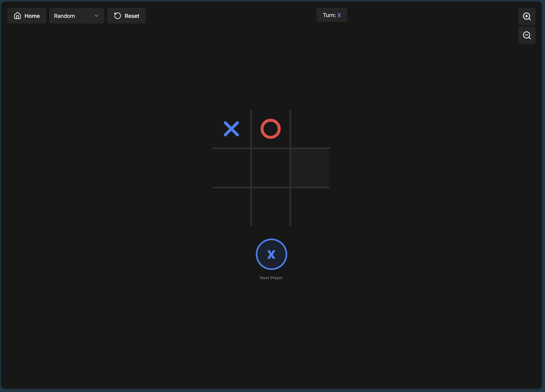Click the chevron arrow on the Random selector
Screen dimensions: 545x392
pyautogui.click(x=96, y=16)
